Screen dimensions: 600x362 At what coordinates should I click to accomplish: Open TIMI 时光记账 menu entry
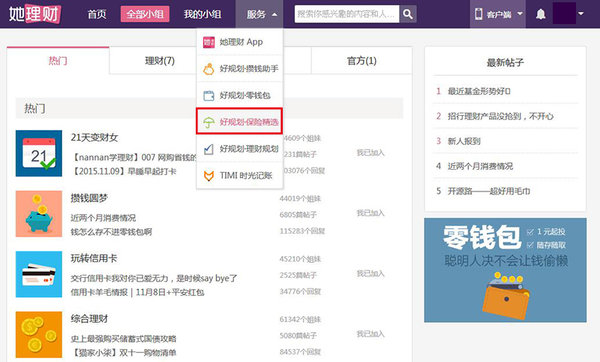[240, 176]
